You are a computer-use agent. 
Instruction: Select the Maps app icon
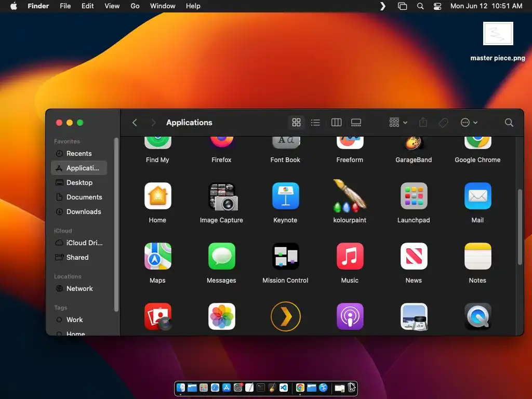click(157, 256)
